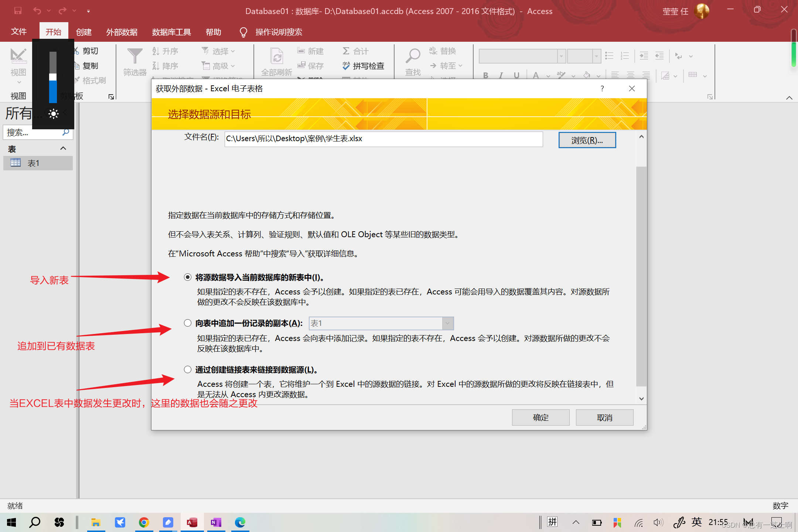Select link to data source option
The width and height of the screenshot is (798, 532).
coord(188,369)
